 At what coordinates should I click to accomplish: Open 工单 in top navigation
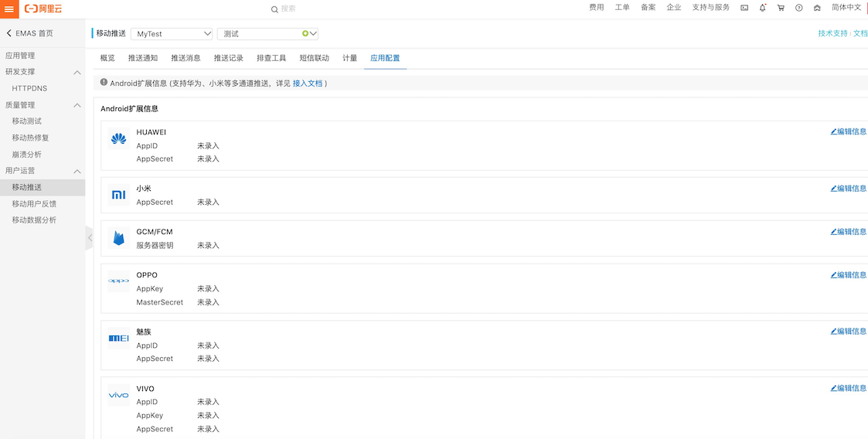622,8
